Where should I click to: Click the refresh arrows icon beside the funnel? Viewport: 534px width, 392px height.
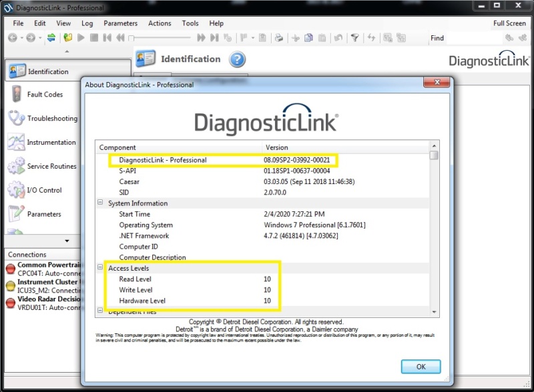pos(371,38)
